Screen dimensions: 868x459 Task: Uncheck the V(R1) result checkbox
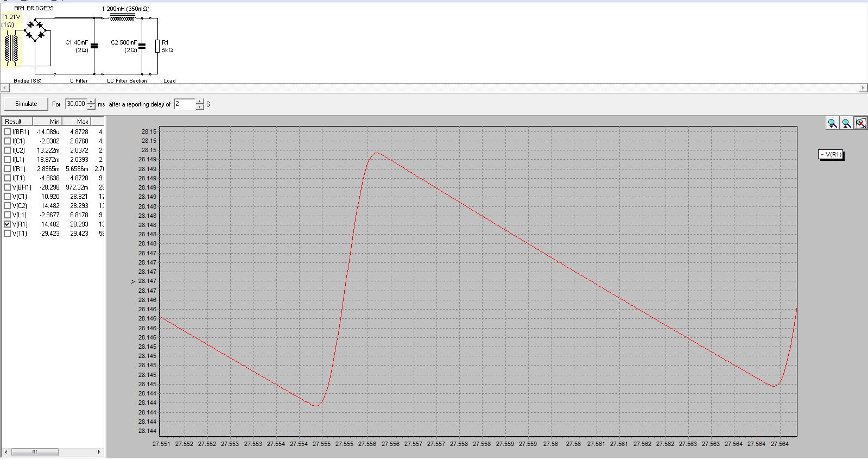point(7,224)
